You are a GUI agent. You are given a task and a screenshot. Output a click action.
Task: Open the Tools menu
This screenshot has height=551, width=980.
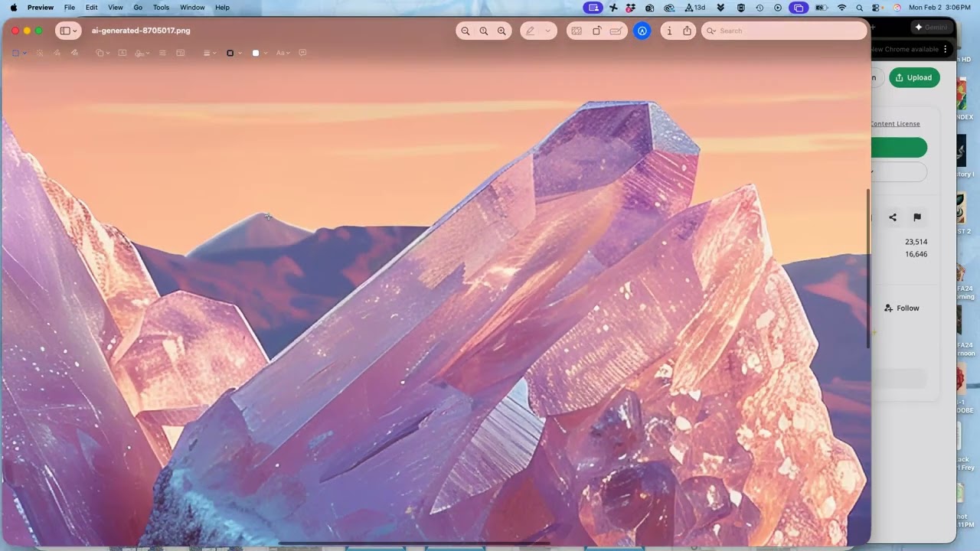(x=161, y=8)
